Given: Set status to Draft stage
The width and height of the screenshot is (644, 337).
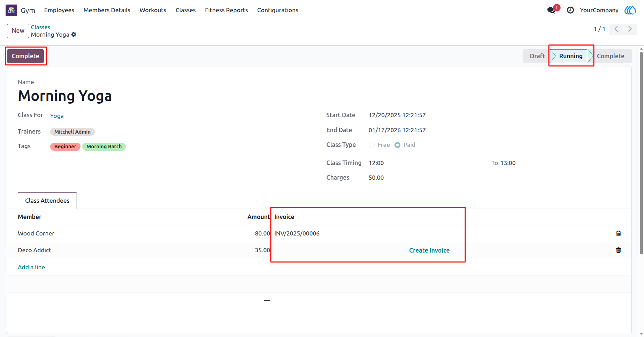Looking at the screenshot, I should [x=537, y=56].
